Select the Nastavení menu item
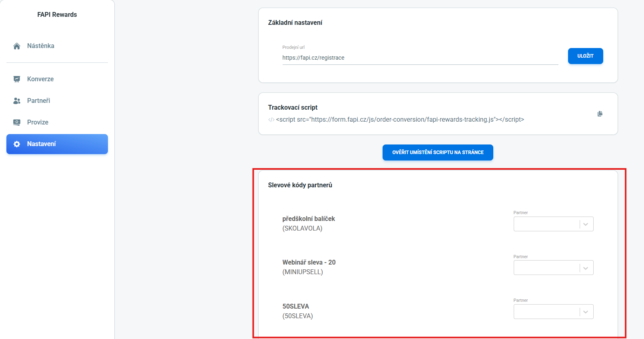The image size is (644, 339). coord(57,144)
